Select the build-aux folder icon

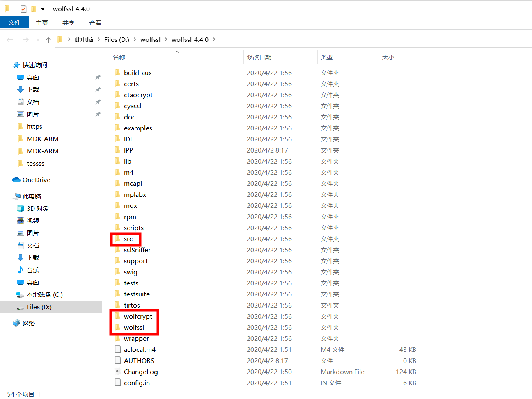[x=117, y=73]
